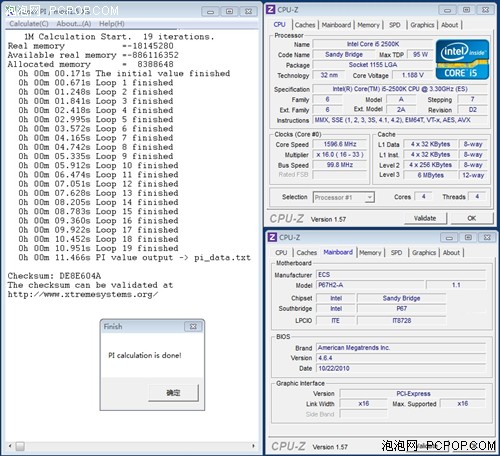Switch to SPD tab in lower CPU-Z window
Screen dimensions: 500x456
[396, 253]
